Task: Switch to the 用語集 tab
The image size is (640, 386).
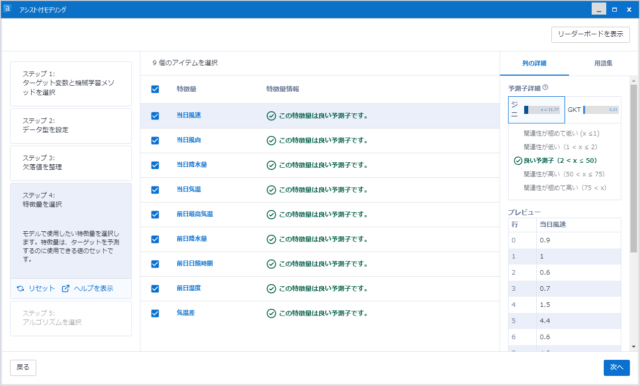Action: 603,63
